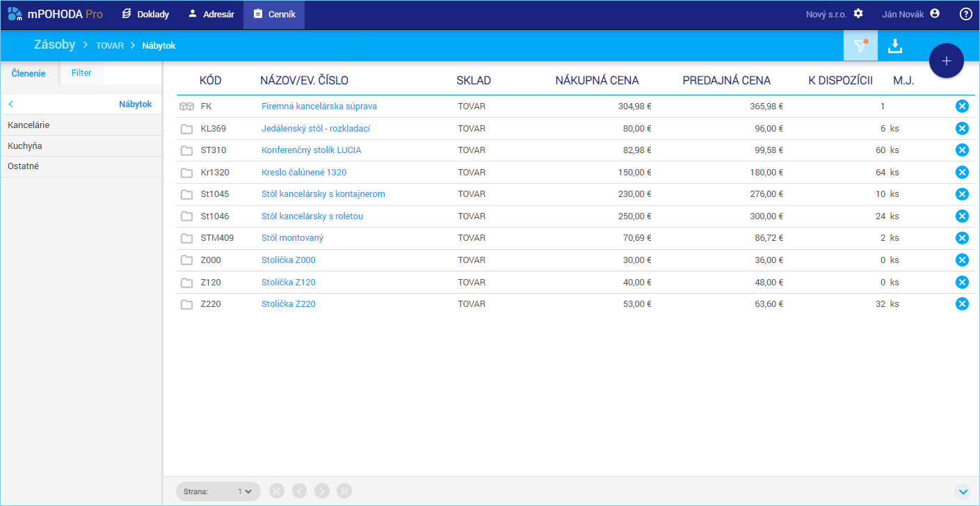Click TOVAR in the breadcrumb

pos(109,46)
